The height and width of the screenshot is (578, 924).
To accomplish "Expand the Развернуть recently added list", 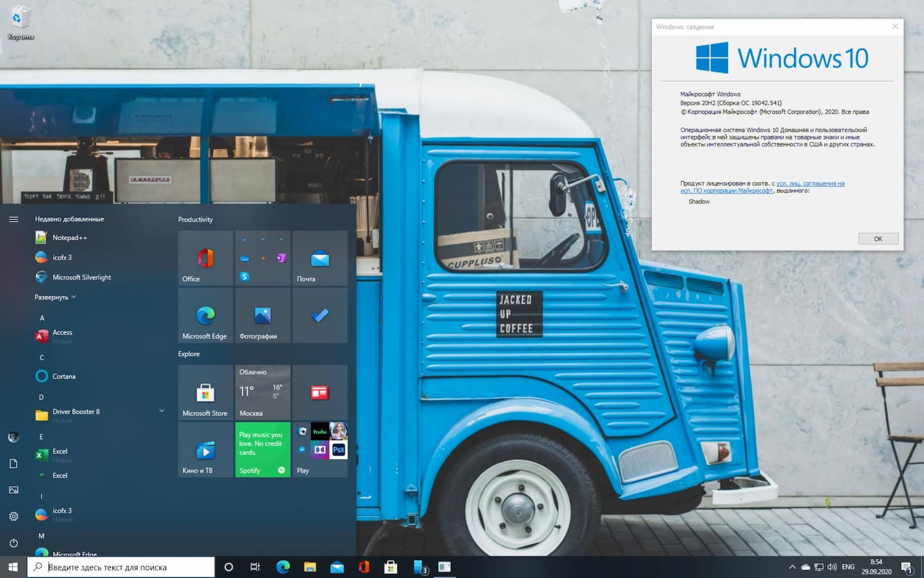I will [x=55, y=297].
